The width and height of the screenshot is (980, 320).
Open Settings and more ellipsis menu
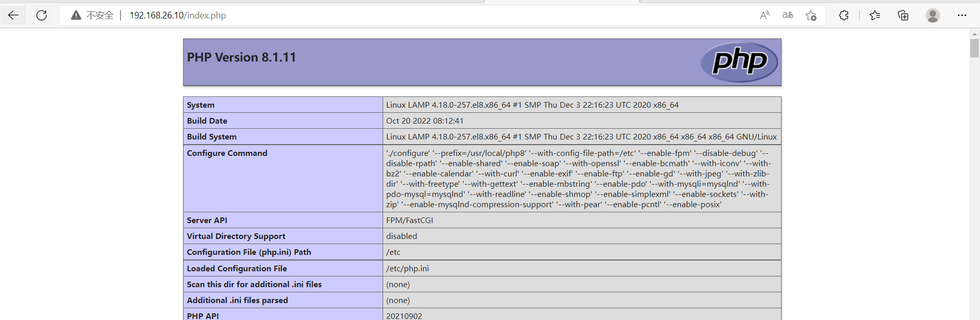tap(962, 15)
